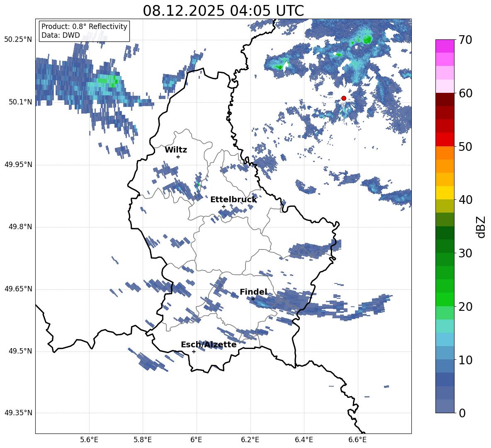
Task: Click the 40 tick on the colorbar
Action: [465, 200]
